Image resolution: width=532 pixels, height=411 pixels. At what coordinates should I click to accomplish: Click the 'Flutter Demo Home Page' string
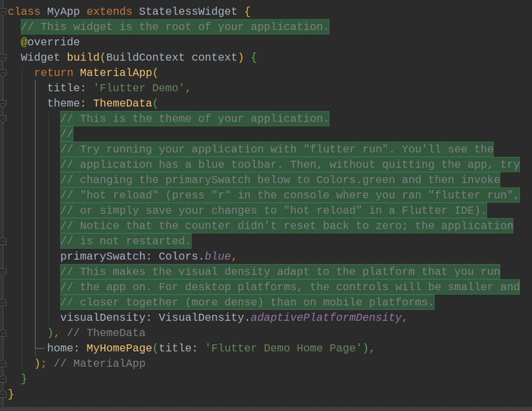[x=283, y=348]
